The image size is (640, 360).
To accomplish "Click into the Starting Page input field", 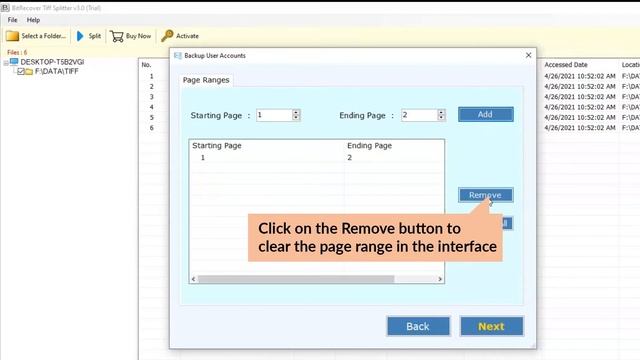I will pyautogui.click(x=274, y=115).
